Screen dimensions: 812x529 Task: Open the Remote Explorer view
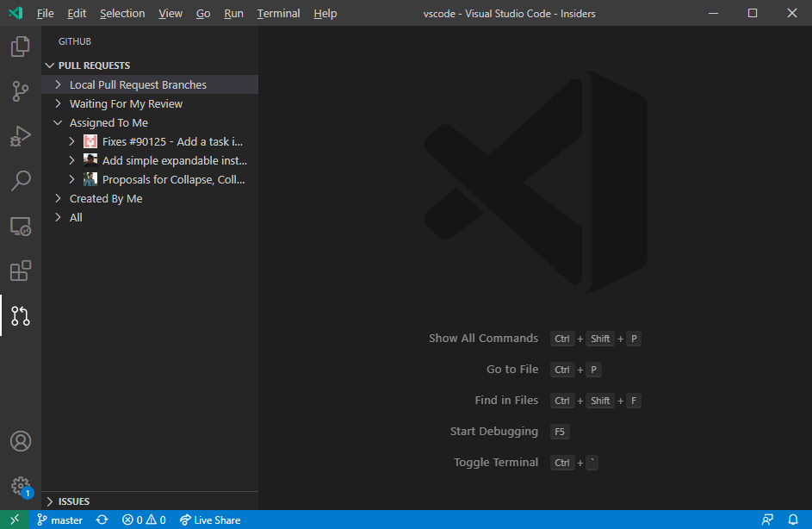tap(20, 226)
